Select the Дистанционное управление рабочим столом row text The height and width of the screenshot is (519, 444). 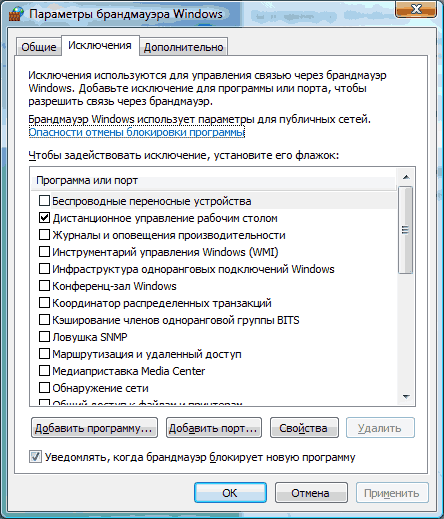point(165,218)
